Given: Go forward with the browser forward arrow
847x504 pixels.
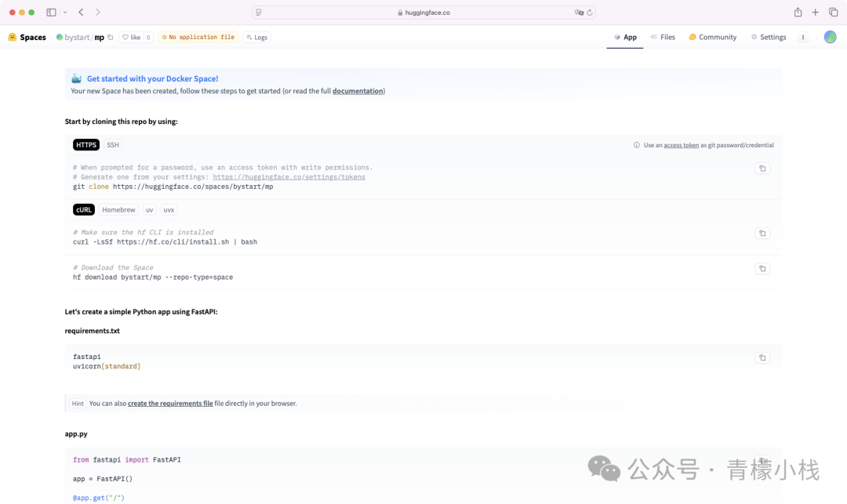Looking at the screenshot, I should pos(98,13).
